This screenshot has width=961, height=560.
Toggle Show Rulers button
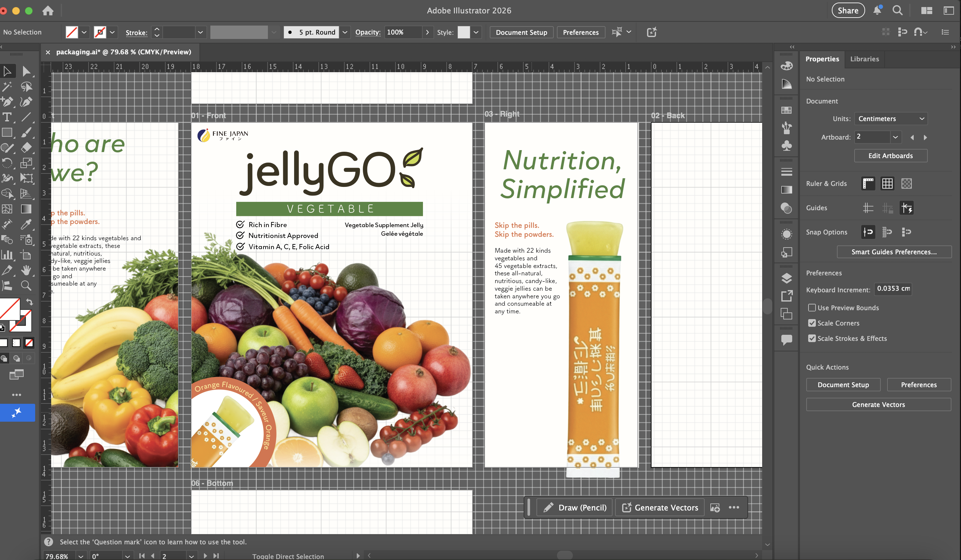coord(868,184)
